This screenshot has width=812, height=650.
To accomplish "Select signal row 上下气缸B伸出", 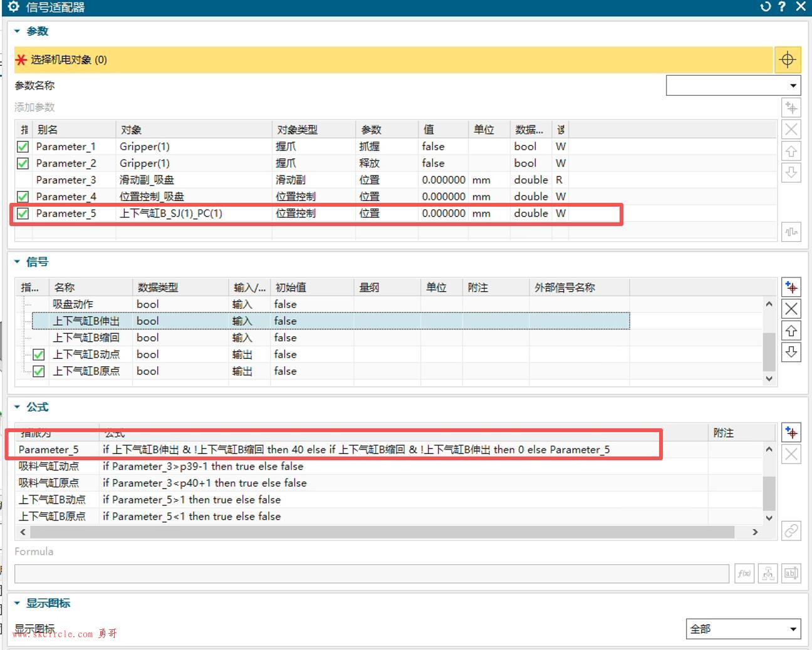I will click(x=331, y=321).
